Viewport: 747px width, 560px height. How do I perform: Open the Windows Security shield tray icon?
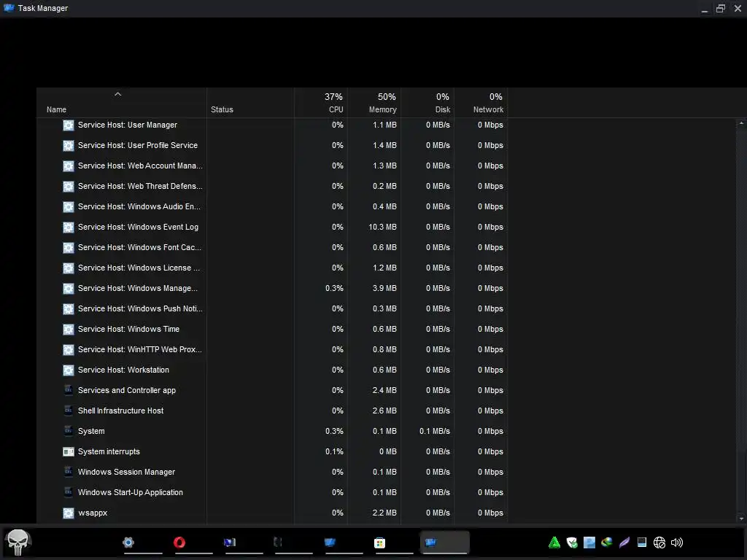pos(572,542)
